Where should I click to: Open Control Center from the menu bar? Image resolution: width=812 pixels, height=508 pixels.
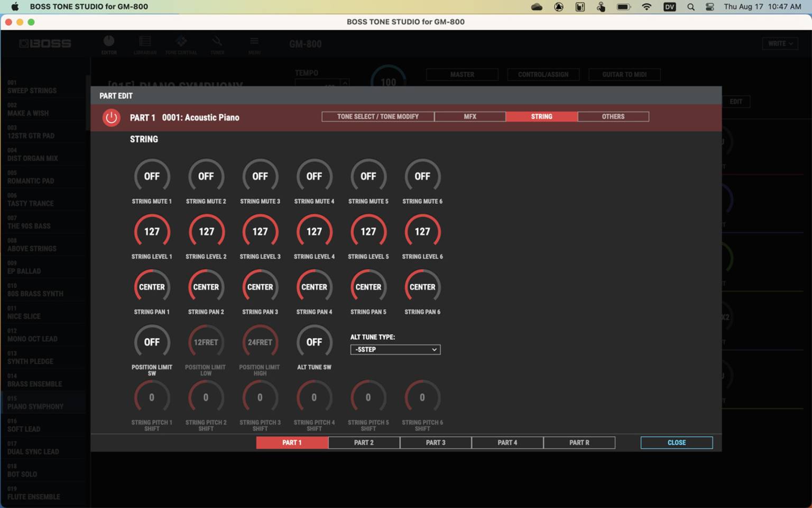coord(710,7)
